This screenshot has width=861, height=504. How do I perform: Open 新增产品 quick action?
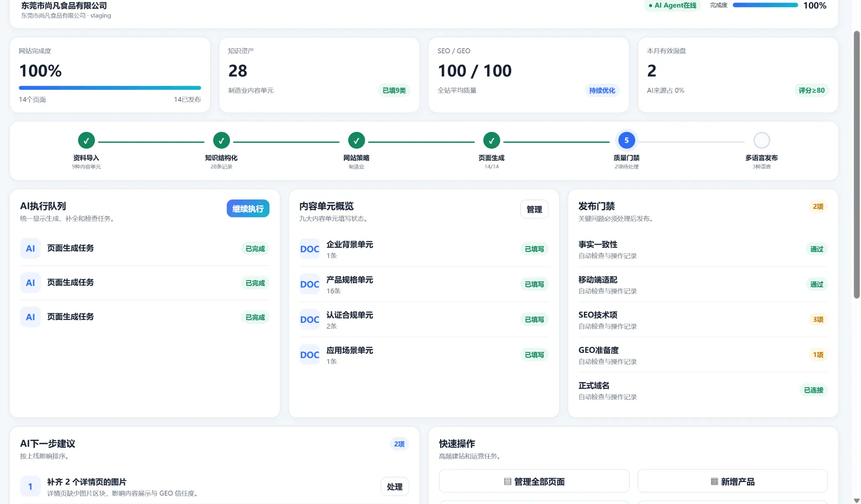point(732,481)
